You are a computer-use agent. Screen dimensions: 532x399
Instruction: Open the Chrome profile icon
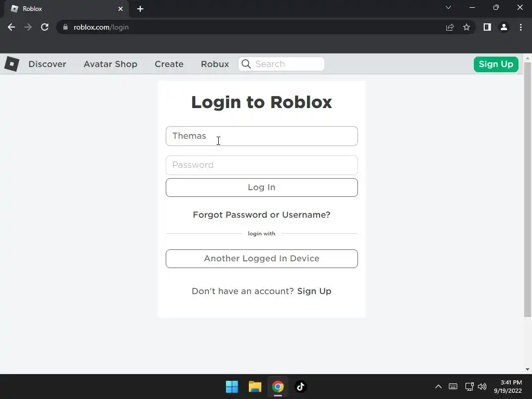(504, 27)
